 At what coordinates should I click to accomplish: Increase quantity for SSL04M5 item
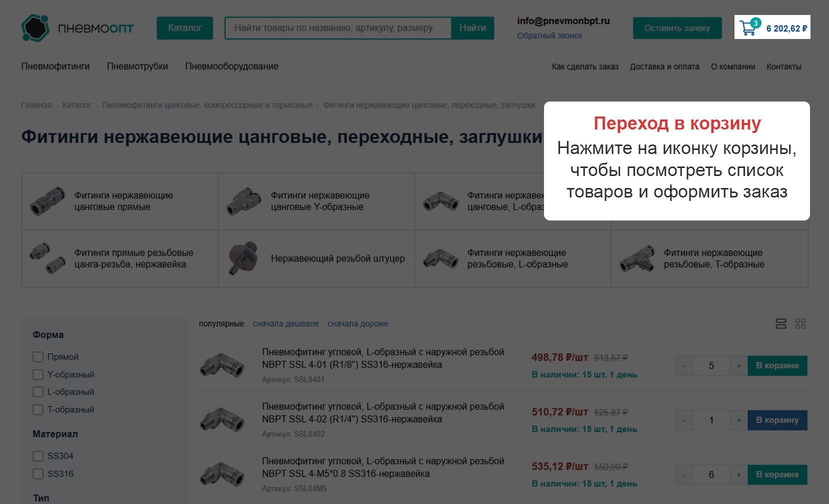pos(738,474)
